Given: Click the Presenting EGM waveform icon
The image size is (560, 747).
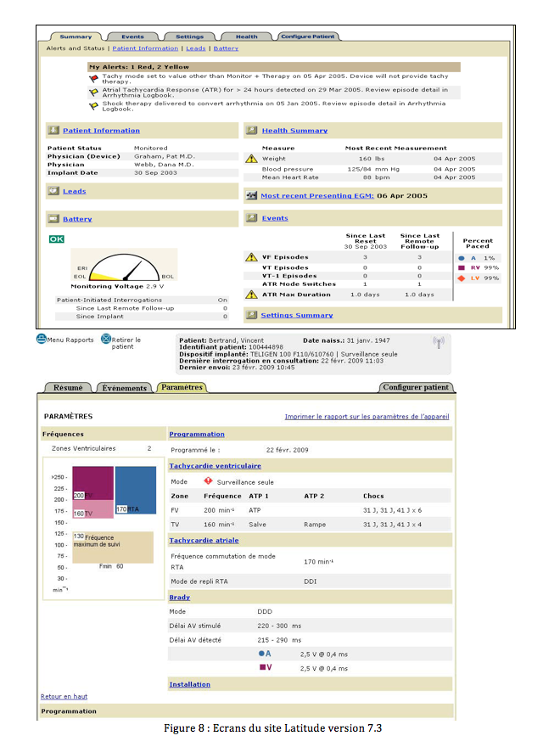Looking at the screenshot, I should pyautogui.click(x=251, y=195).
